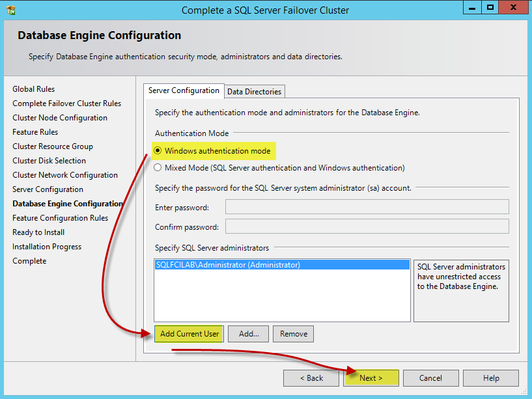Open Help for this setup page
532x399 pixels.
[x=491, y=378]
